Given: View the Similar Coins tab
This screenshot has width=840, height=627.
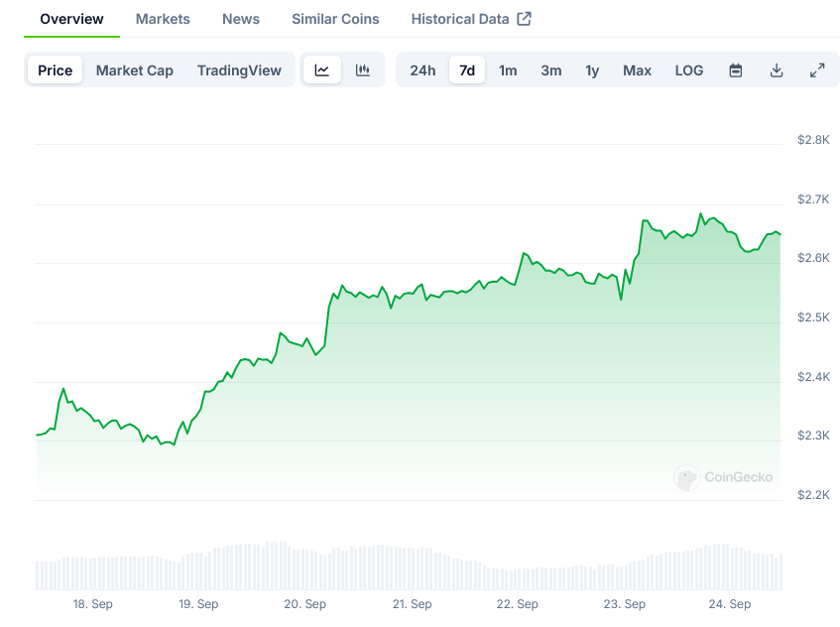Looking at the screenshot, I should pos(334,18).
